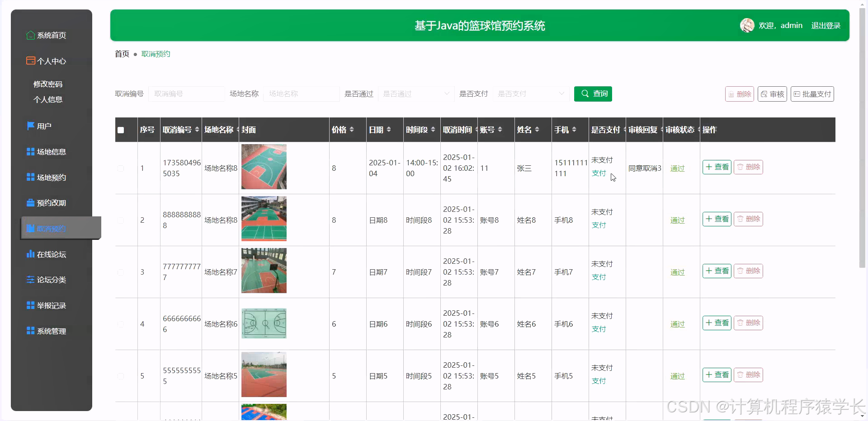Open the 系统首页 sidebar item
Screen dimensions: 868x421
[x=50, y=35]
